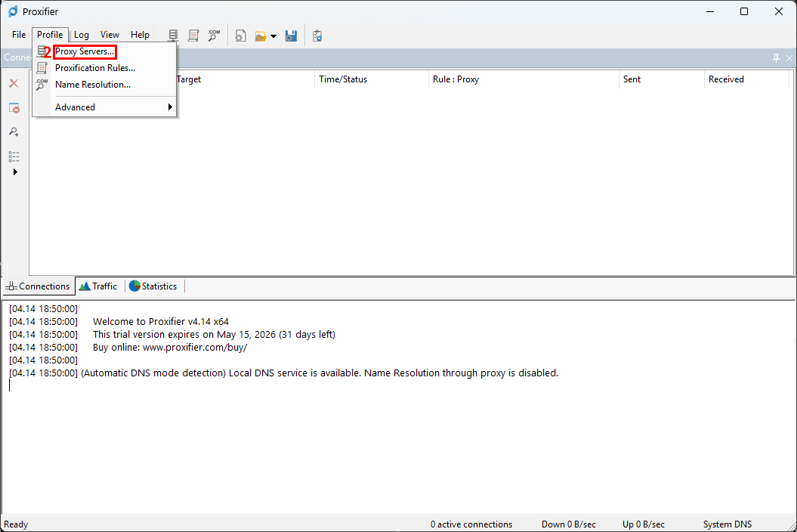797x532 pixels.
Task: Open the Log menu
Action: click(82, 35)
